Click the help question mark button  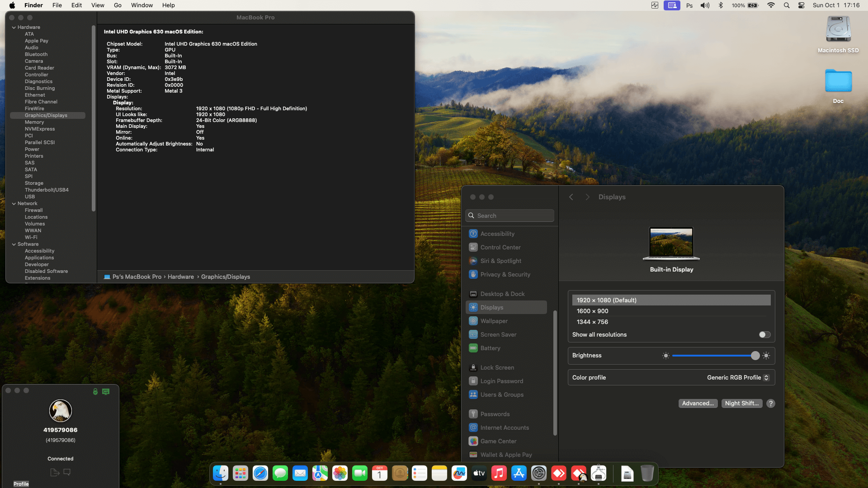(x=771, y=404)
